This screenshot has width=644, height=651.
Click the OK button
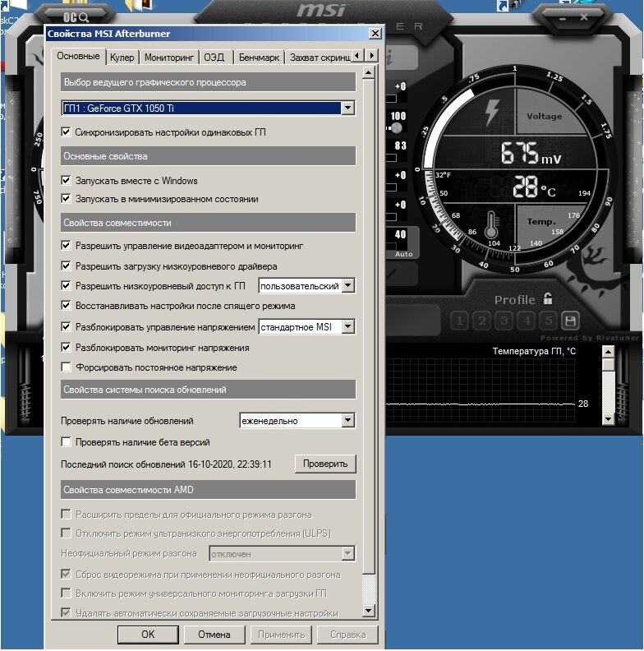[x=148, y=635]
